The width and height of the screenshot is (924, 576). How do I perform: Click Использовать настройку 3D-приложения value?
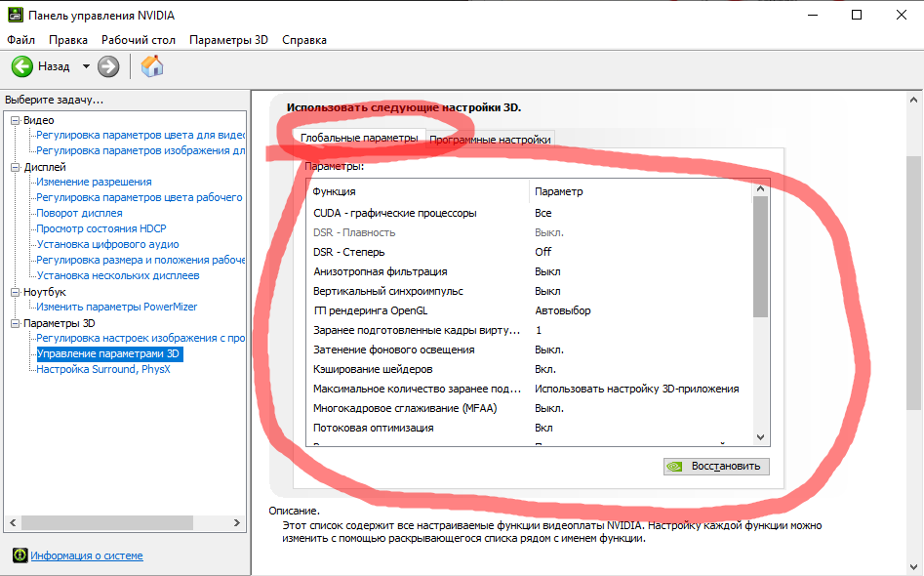coord(636,389)
